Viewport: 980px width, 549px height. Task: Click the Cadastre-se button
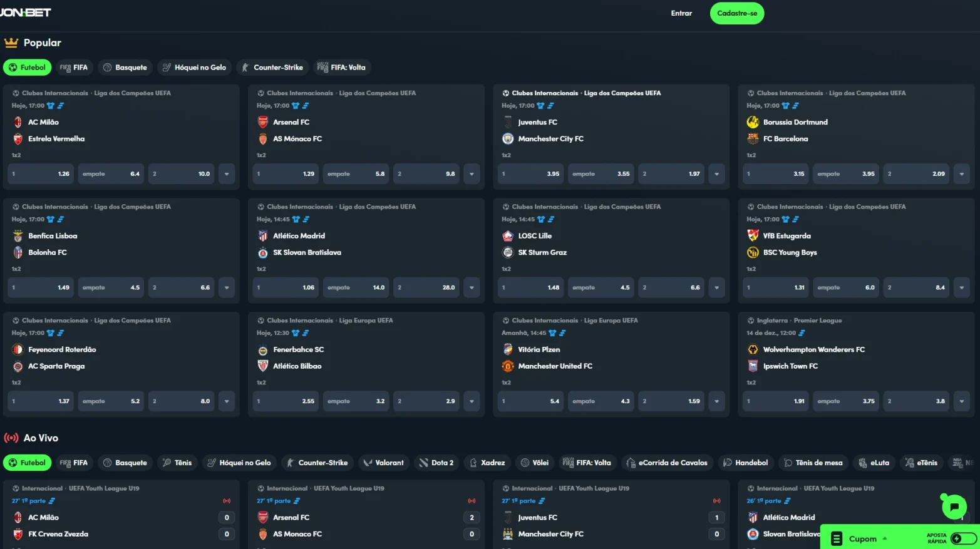[737, 13]
